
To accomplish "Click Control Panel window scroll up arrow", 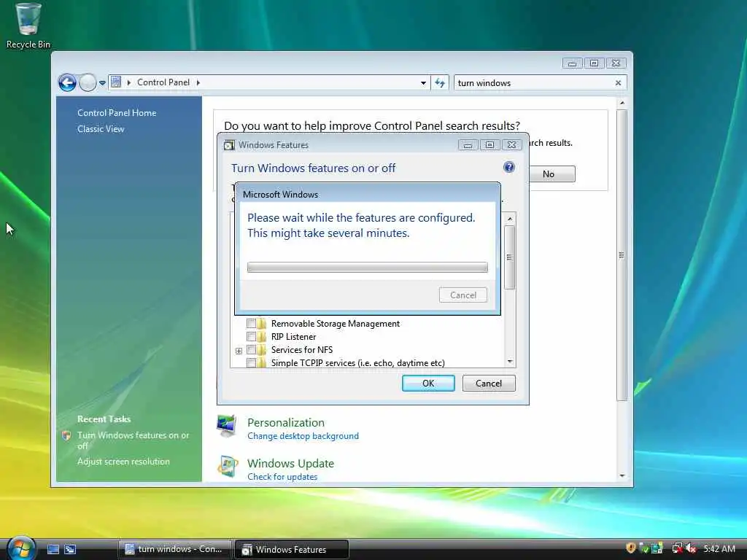I will tap(622, 103).
